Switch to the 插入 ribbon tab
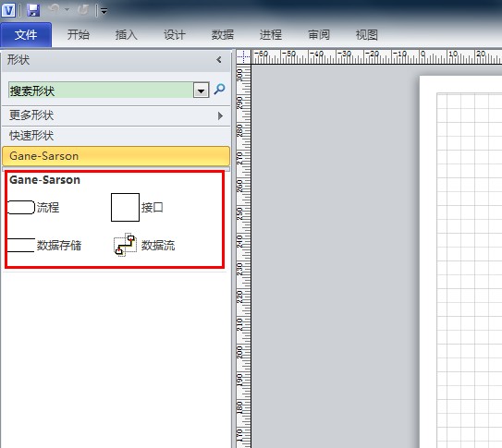502x448 pixels. pos(126,34)
